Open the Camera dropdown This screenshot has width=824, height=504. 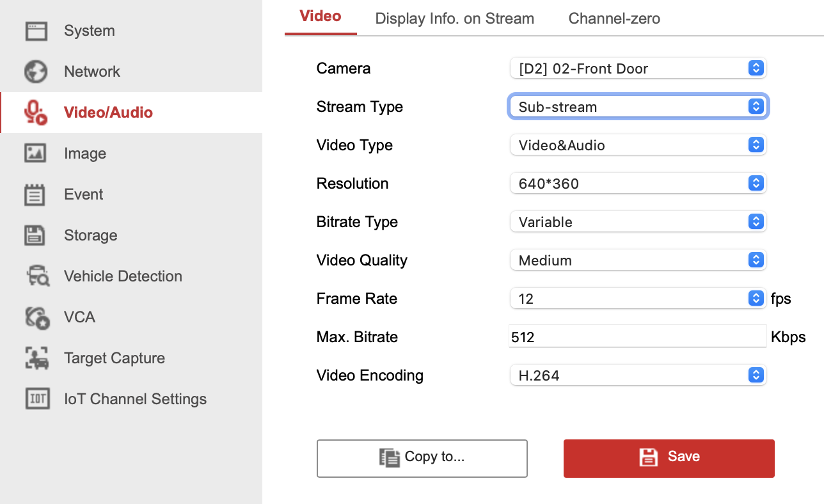point(638,68)
